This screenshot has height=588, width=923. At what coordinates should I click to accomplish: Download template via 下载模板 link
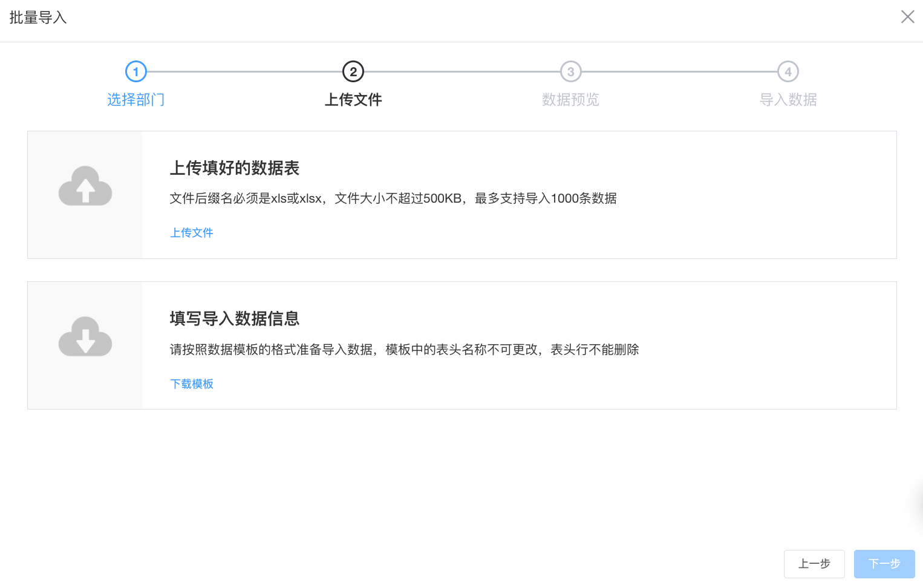click(x=192, y=384)
